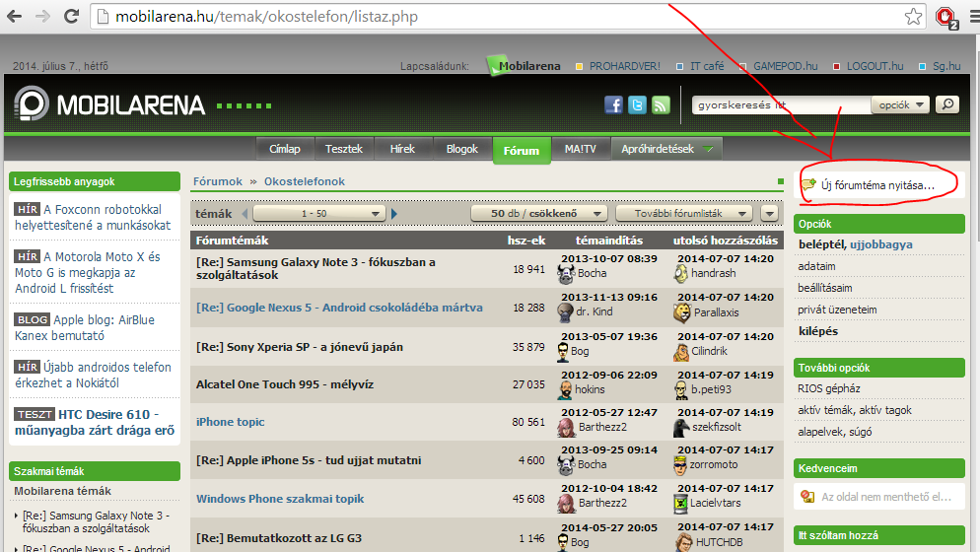
Task: Open the 1 - 50 page range dropdown
Action: 318,214
